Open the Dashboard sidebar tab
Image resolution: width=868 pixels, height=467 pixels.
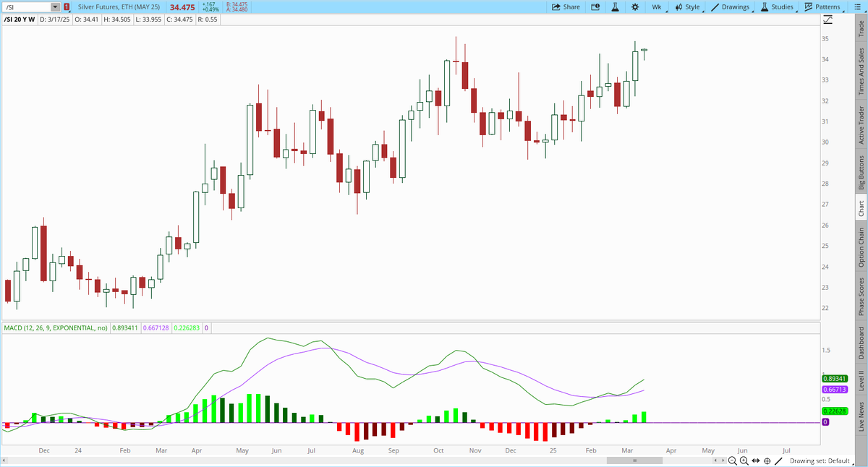861,343
